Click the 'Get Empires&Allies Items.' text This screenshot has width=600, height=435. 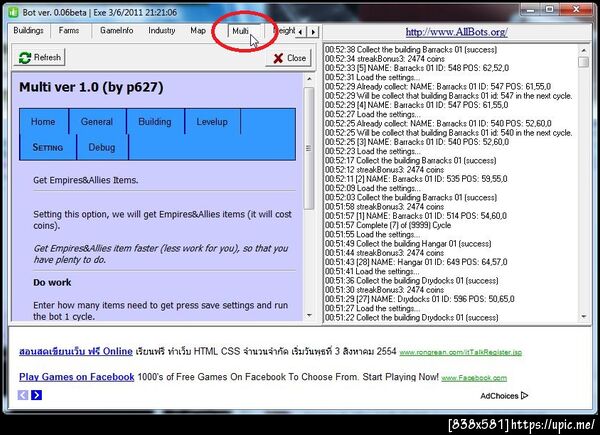point(85,180)
